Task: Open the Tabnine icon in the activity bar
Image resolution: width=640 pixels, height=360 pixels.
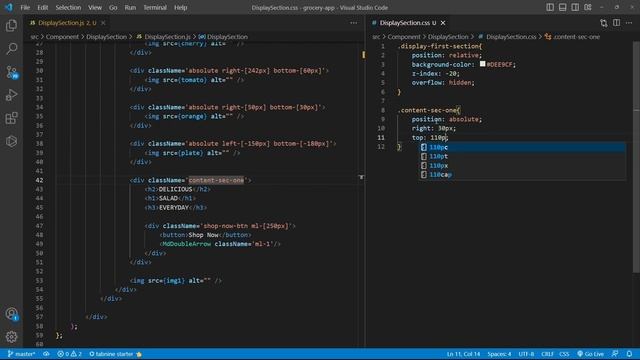Action: coord(11,141)
